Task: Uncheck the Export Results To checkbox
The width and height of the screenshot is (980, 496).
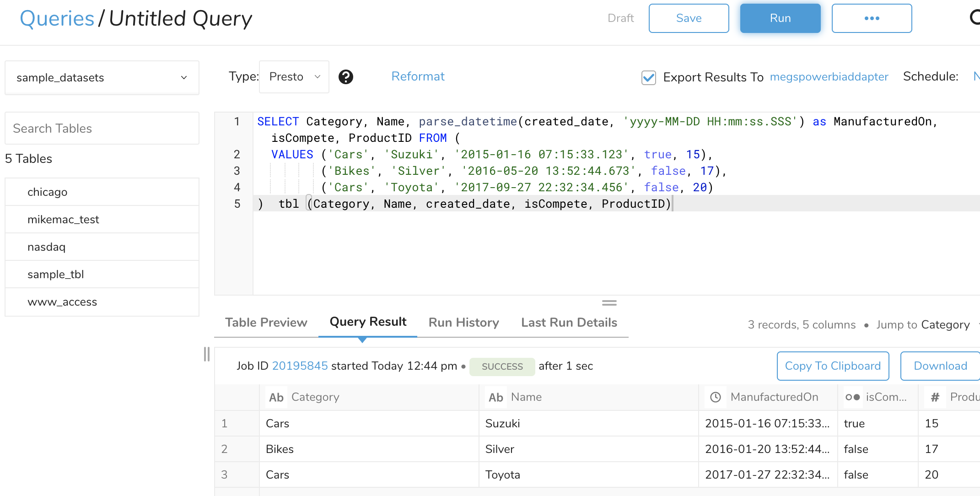Action: click(x=649, y=77)
